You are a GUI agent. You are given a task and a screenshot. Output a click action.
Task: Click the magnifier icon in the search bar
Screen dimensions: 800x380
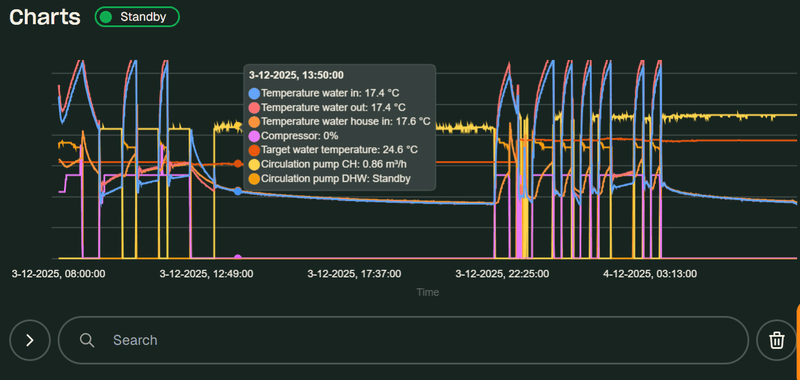click(x=87, y=340)
